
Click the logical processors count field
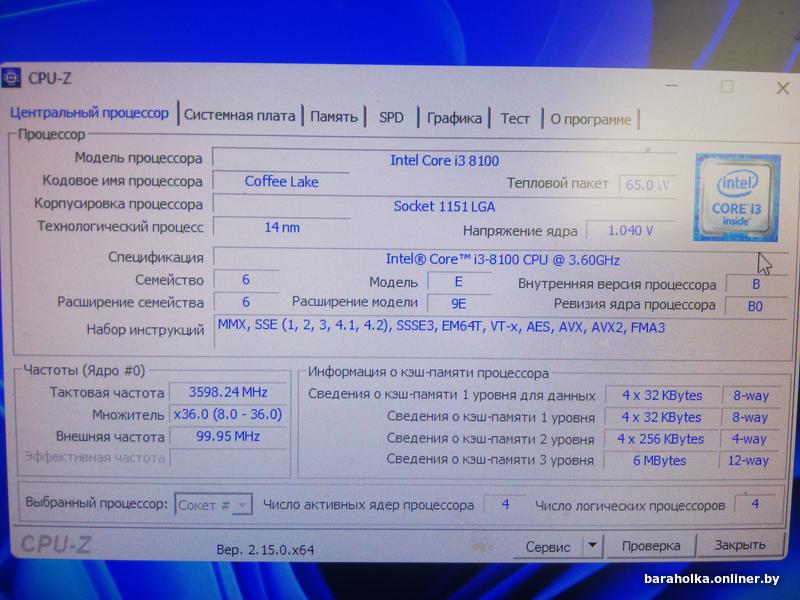click(x=755, y=505)
